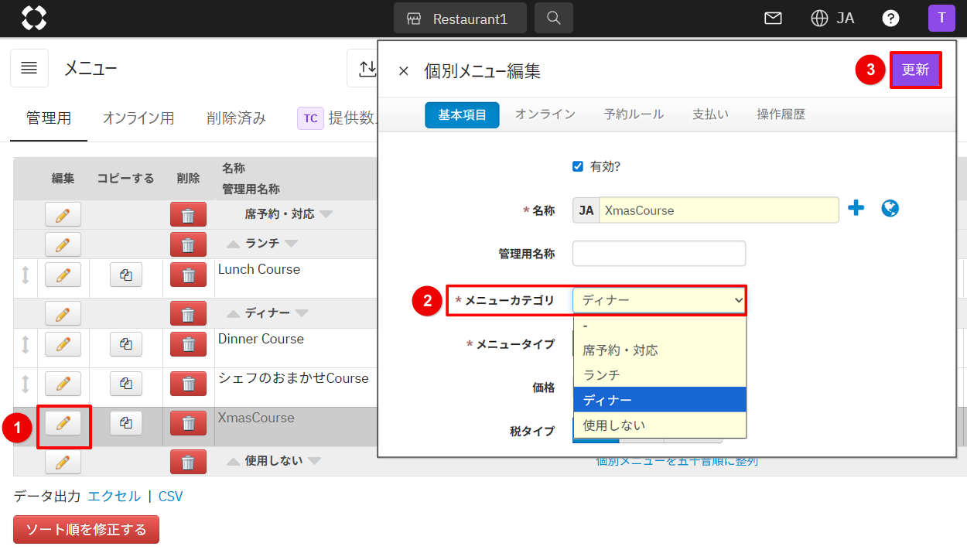Switch to 基本項目 tab
This screenshot has height=560, width=967.
(x=462, y=114)
